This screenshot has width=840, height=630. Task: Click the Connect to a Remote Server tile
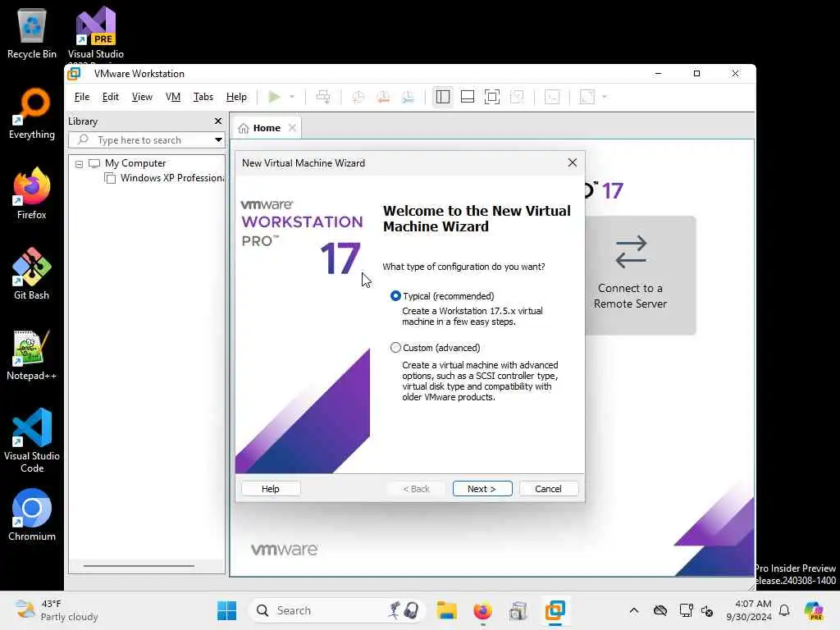[x=630, y=276]
